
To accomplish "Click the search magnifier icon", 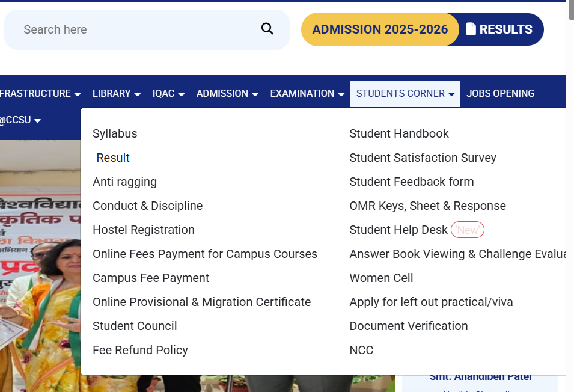I will (267, 29).
